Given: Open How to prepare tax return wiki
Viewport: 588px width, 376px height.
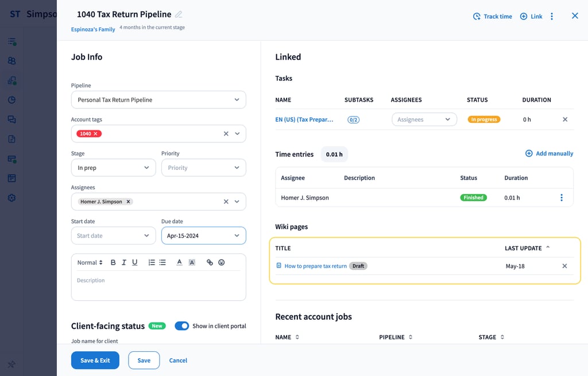Looking at the screenshot, I should coord(315,266).
